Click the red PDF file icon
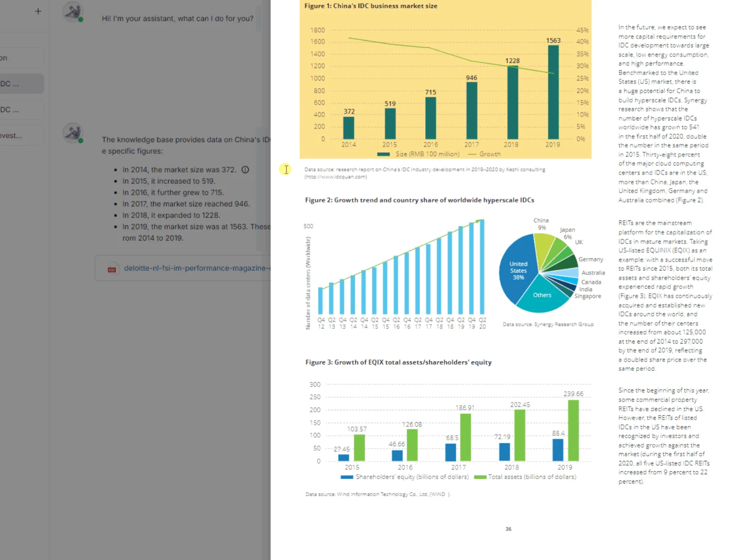The height and width of the screenshot is (560, 730). (112, 268)
